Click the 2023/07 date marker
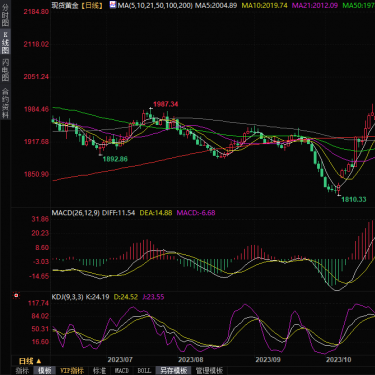This screenshot has height=375, width=375. (120, 360)
